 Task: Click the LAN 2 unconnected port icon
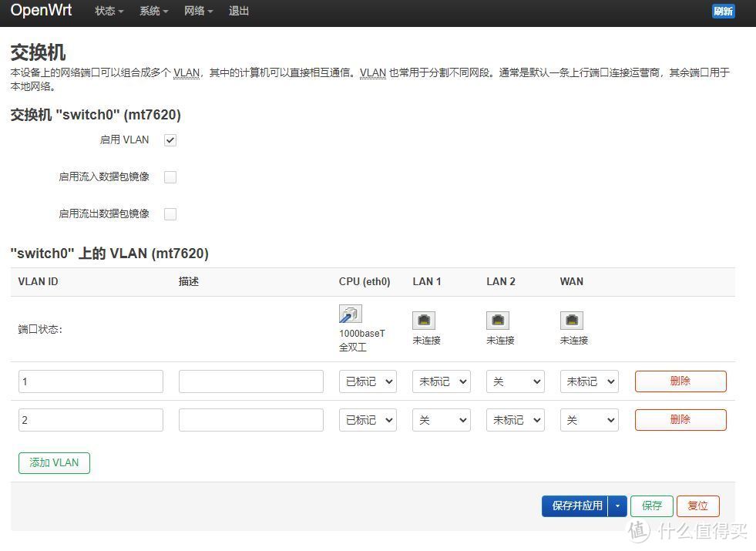(x=498, y=318)
